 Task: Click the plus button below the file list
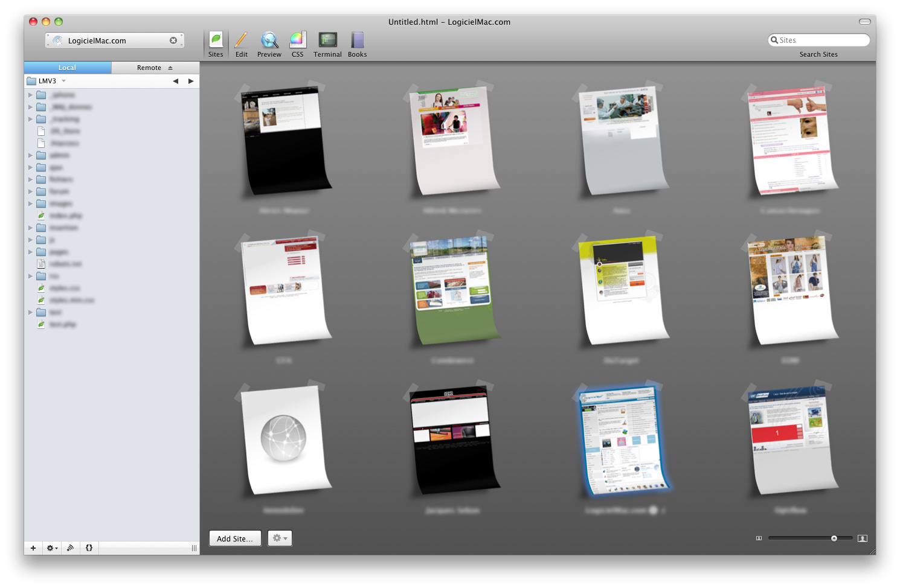pyautogui.click(x=33, y=548)
